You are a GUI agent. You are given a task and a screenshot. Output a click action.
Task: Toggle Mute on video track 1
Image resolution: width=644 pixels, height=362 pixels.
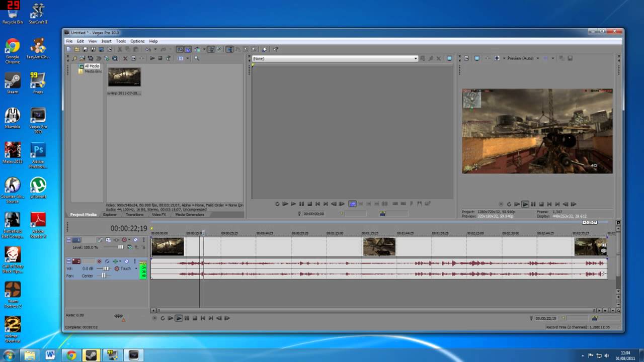(x=135, y=240)
